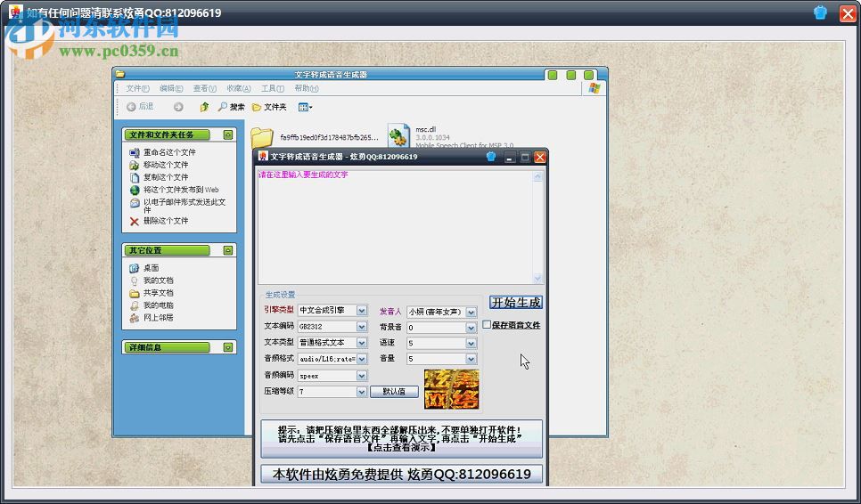The height and width of the screenshot is (504, 861).
Task: Click the 炫勇网络 fire logo image
Action: click(451, 389)
